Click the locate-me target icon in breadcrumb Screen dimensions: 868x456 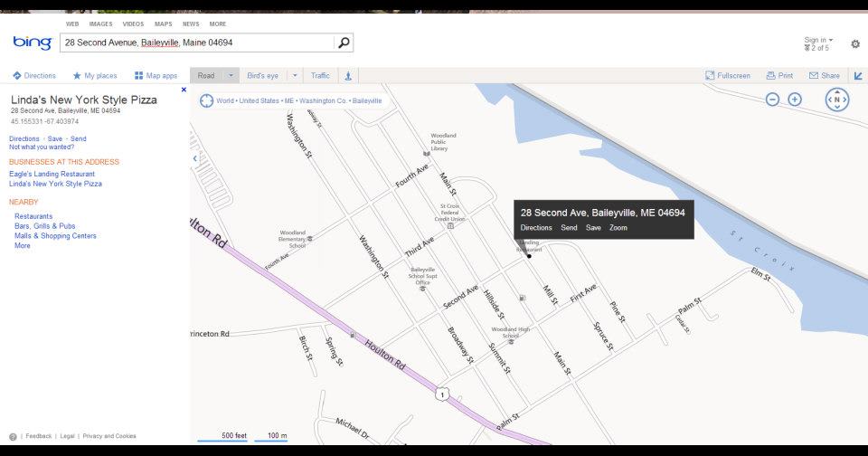[206, 100]
